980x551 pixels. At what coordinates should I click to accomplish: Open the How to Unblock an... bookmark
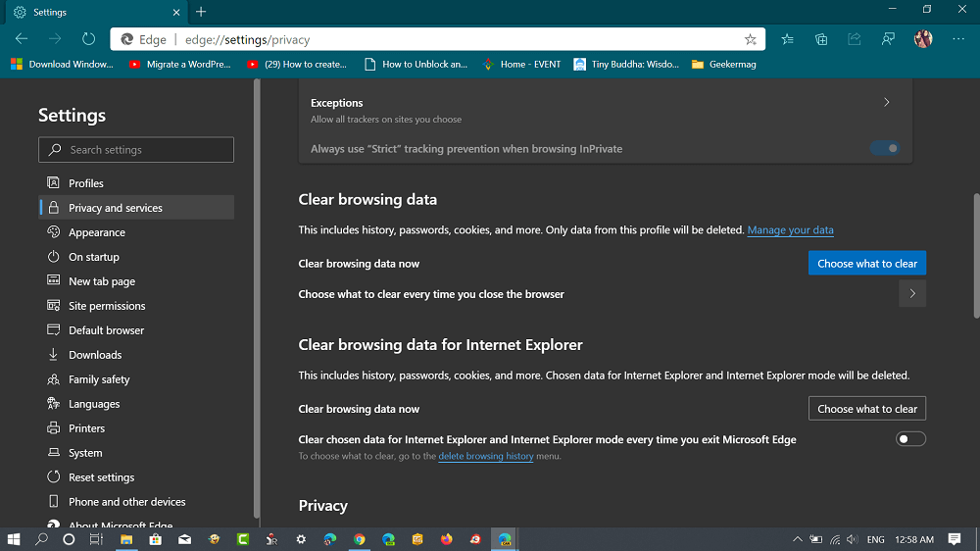pos(416,64)
